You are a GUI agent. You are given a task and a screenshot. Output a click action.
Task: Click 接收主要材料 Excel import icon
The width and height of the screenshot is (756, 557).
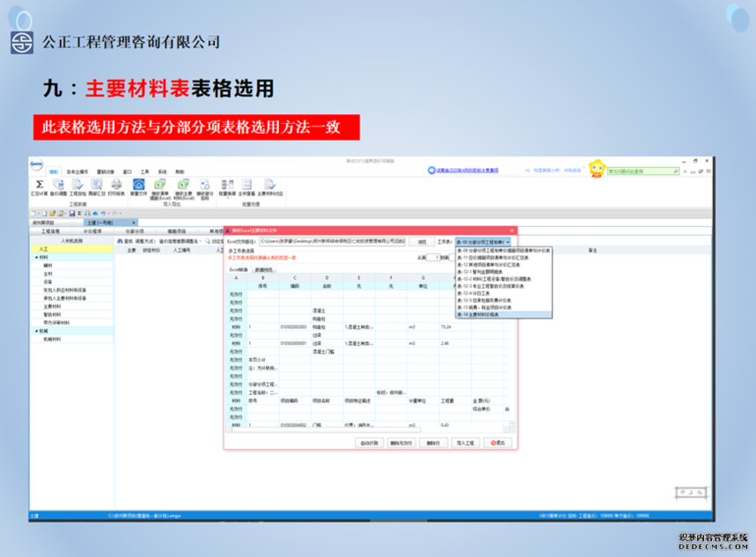tap(184, 189)
